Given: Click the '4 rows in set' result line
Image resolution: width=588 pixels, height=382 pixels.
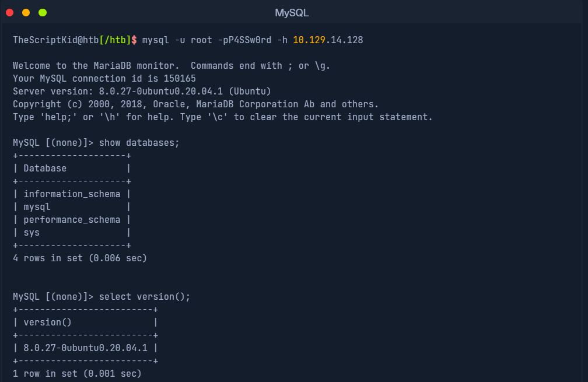Looking at the screenshot, I should pos(80,258).
